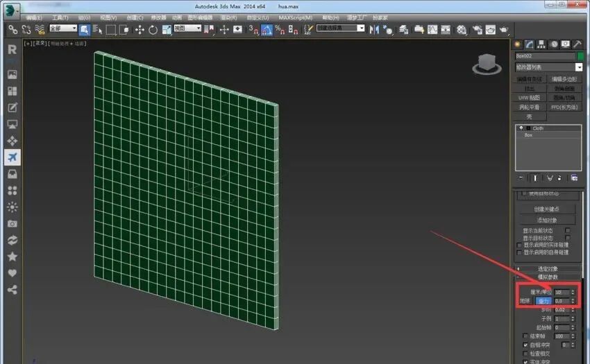
Task: Click the Use Pivot Point Center icon
Action: pos(209,30)
